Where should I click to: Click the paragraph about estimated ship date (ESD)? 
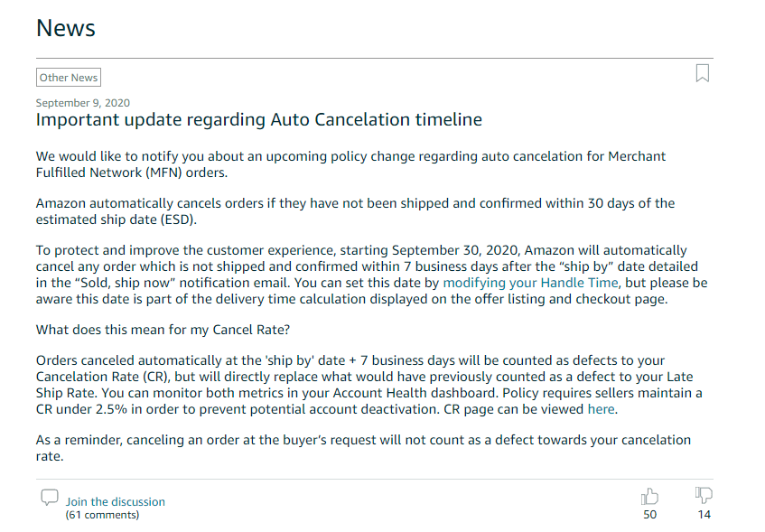tap(355, 211)
